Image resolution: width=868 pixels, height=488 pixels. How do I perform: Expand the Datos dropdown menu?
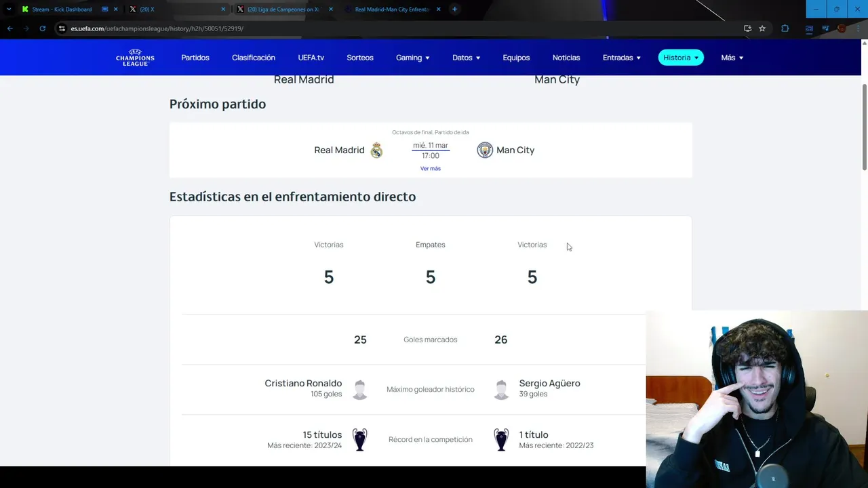(467, 58)
